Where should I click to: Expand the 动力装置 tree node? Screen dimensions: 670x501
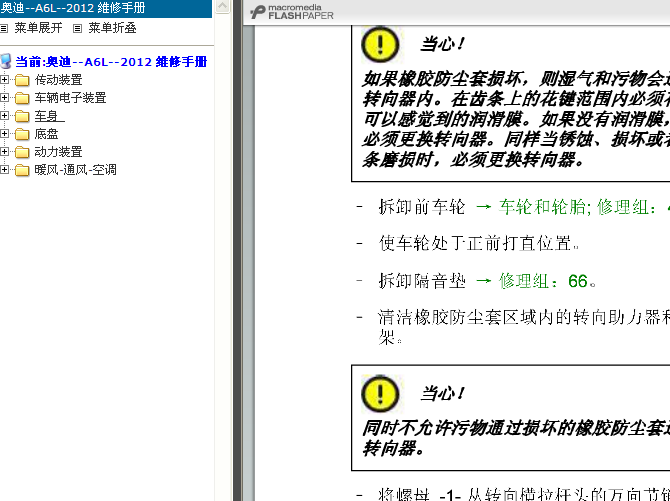click(x=4, y=152)
